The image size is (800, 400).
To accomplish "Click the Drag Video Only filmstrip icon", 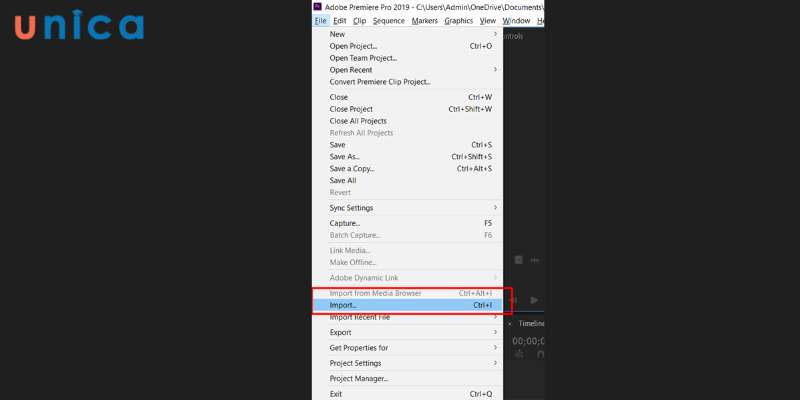I will pyautogui.click(x=518, y=260).
